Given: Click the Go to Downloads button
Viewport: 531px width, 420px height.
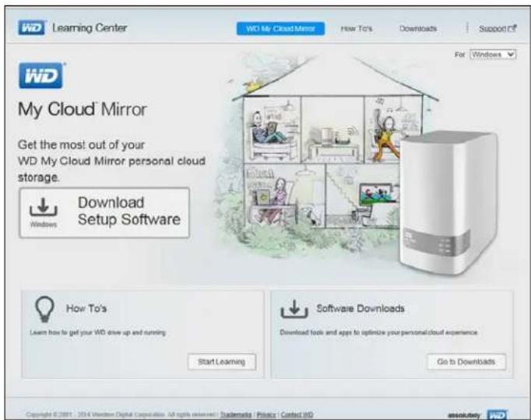Looking at the screenshot, I should click(466, 362).
